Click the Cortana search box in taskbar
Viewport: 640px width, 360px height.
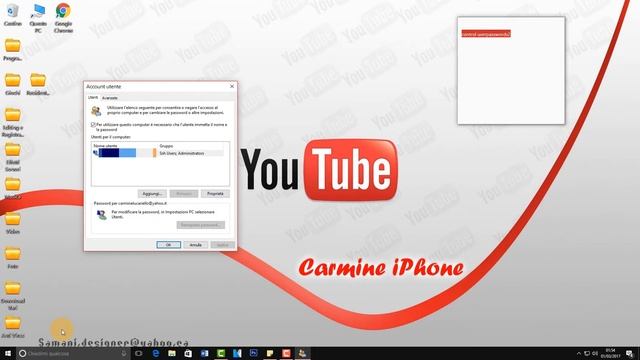tap(73, 353)
